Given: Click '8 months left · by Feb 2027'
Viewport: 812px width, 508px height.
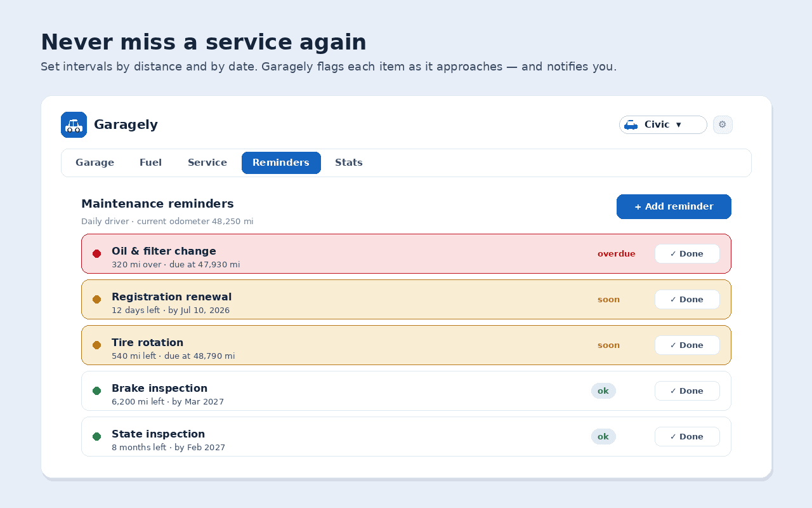Looking at the screenshot, I should click(168, 448).
